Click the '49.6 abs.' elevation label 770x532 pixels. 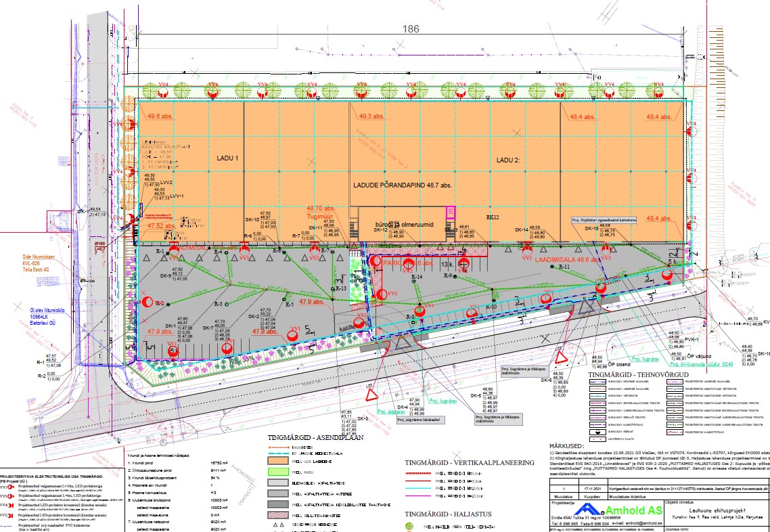(160, 117)
